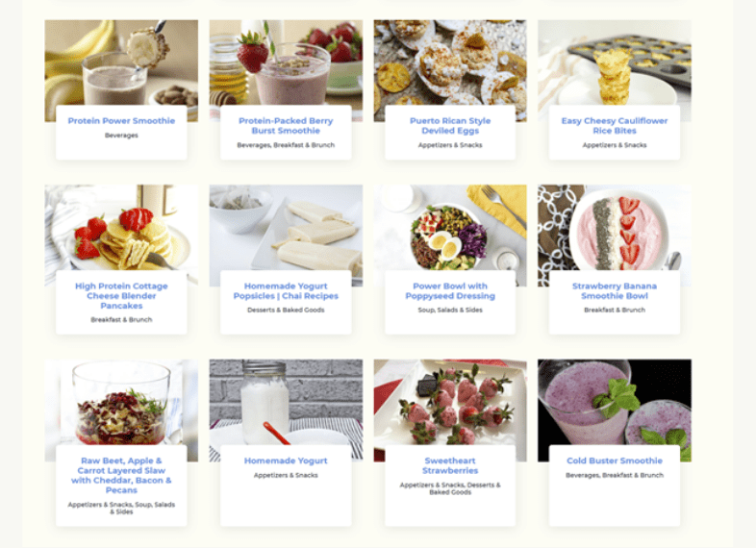Click the Homemade Yogurt recipe title

[x=286, y=461]
